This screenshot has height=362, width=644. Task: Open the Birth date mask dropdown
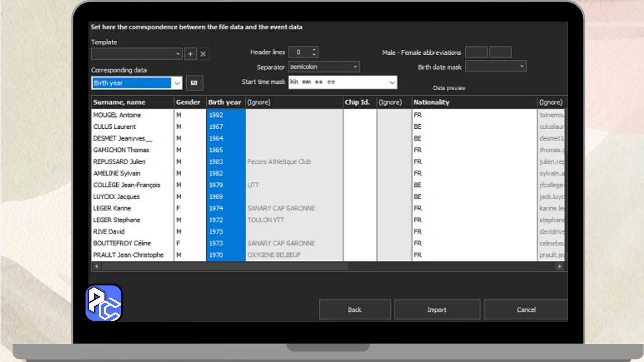[522, 66]
